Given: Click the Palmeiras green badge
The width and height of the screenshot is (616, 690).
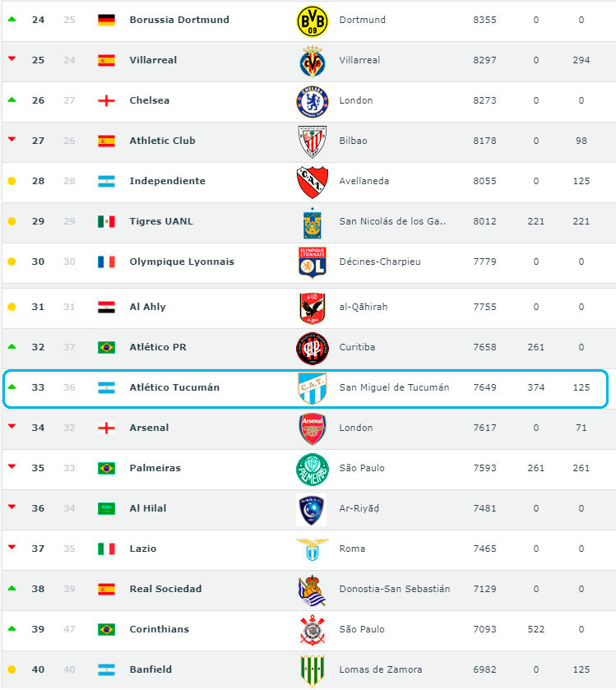Looking at the screenshot, I should [x=313, y=469].
